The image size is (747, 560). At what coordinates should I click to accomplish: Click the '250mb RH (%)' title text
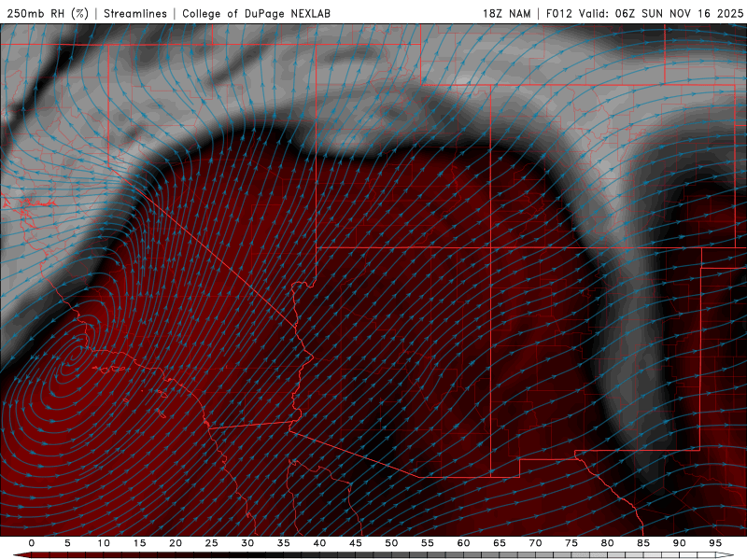point(48,13)
